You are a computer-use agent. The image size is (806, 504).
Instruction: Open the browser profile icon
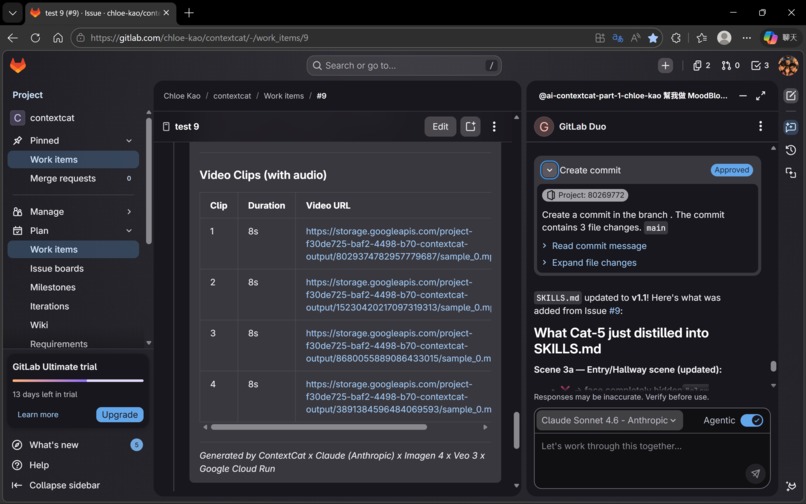[x=724, y=38]
